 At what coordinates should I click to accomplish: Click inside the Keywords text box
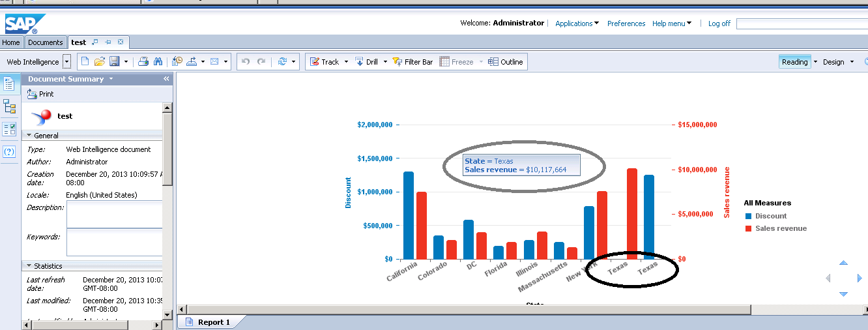click(114, 243)
